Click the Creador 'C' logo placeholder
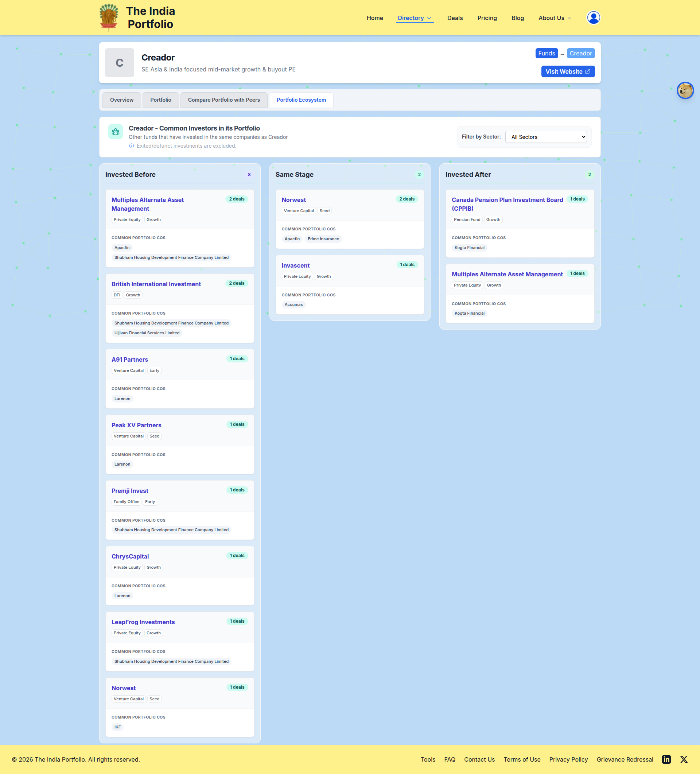 120,63
